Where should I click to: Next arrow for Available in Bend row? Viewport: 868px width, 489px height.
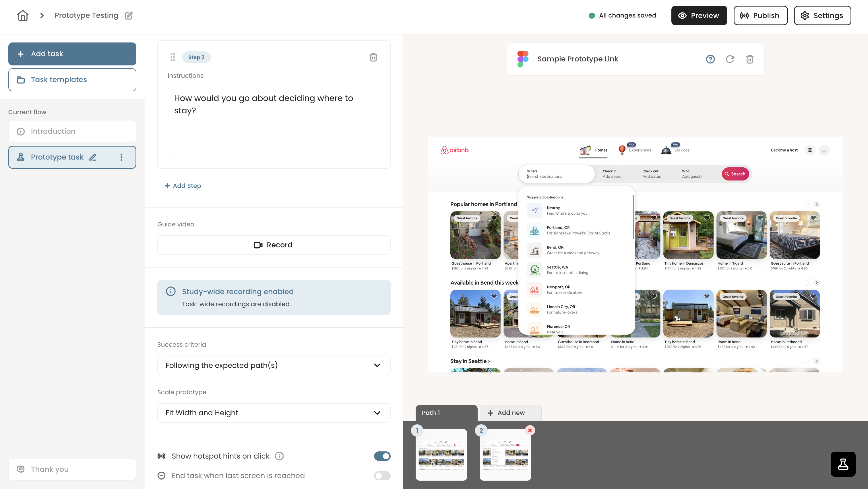(817, 283)
